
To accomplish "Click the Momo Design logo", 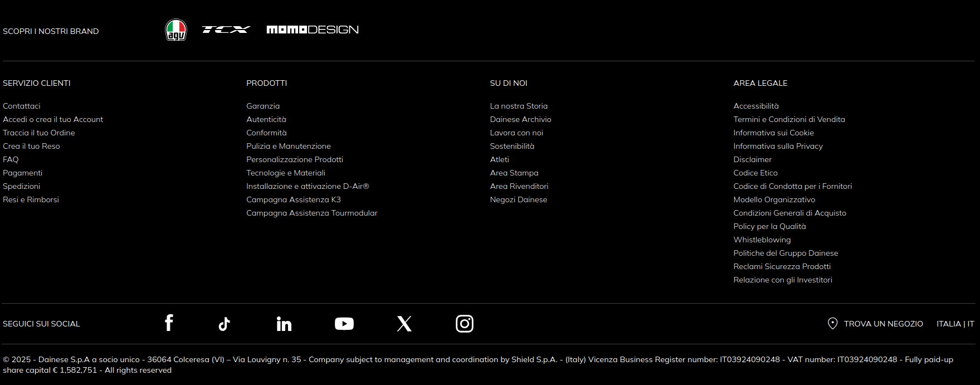I will pyautogui.click(x=312, y=30).
